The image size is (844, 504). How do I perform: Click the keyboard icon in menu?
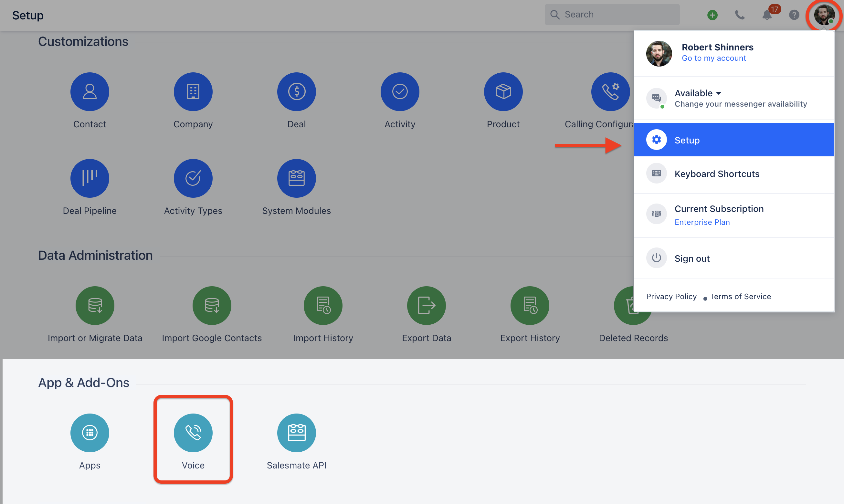656,173
